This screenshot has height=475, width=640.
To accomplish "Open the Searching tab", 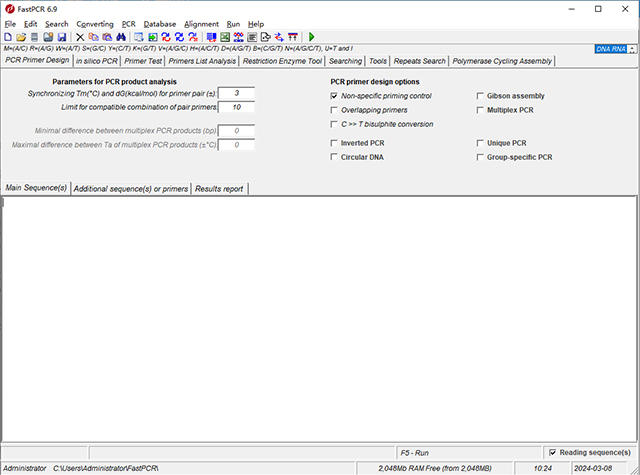I will click(345, 61).
